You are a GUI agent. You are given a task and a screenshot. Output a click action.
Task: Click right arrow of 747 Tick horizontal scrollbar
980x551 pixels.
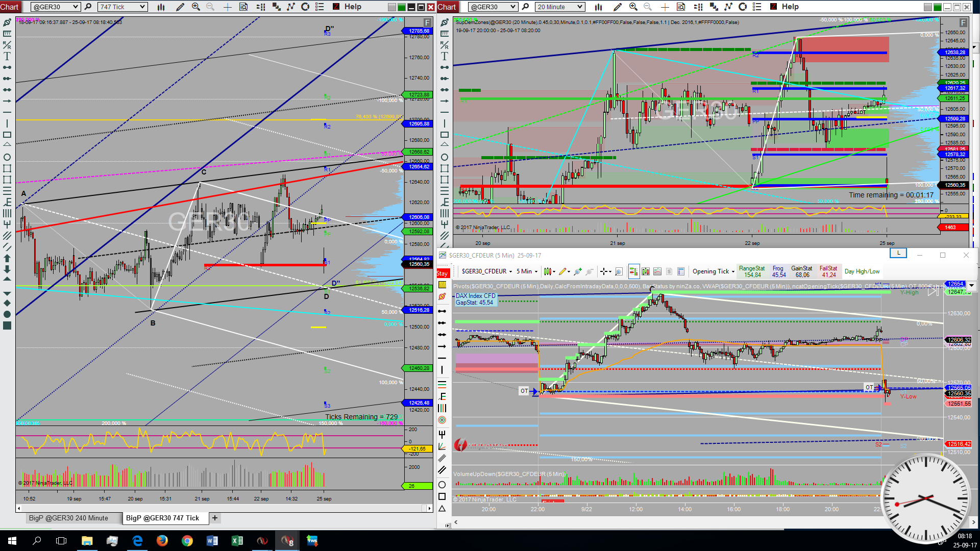pyautogui.click(x=429, y=508)
